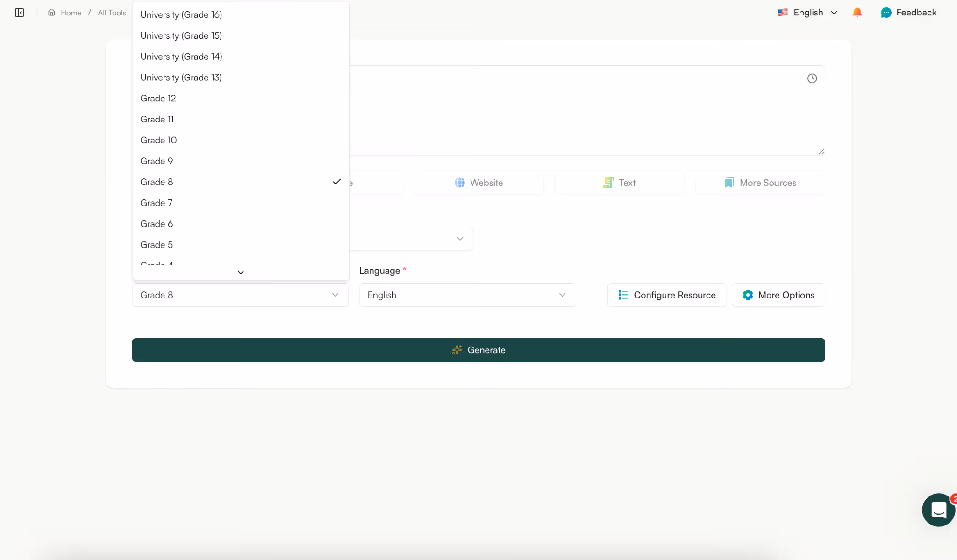Screen dimensions: 957x560
Task: Go to Home breadcrumb
Action: 71,13
